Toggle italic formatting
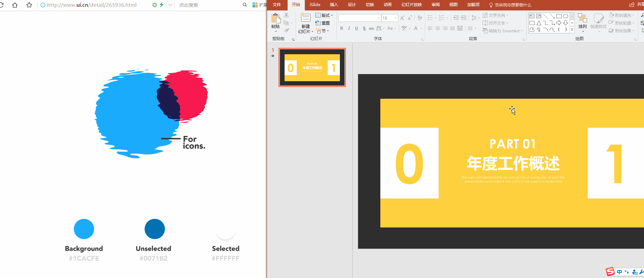Screen dimensions: 644x278 pyautogui.click(x=349, y=28)
